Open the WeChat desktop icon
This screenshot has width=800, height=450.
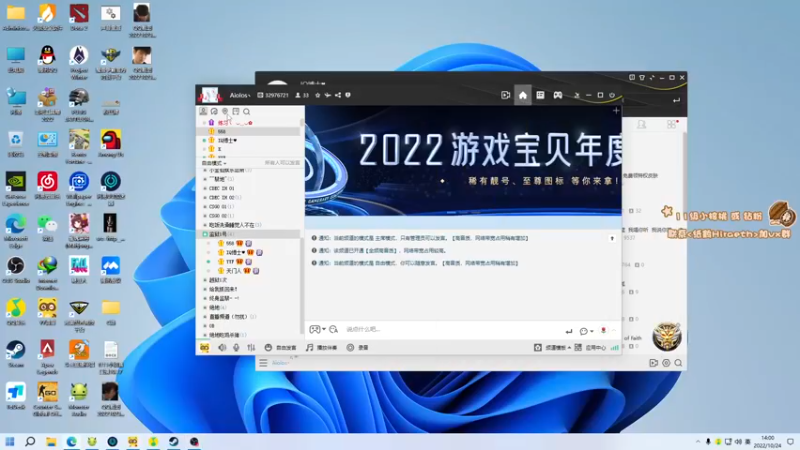(x=47, y=228)
